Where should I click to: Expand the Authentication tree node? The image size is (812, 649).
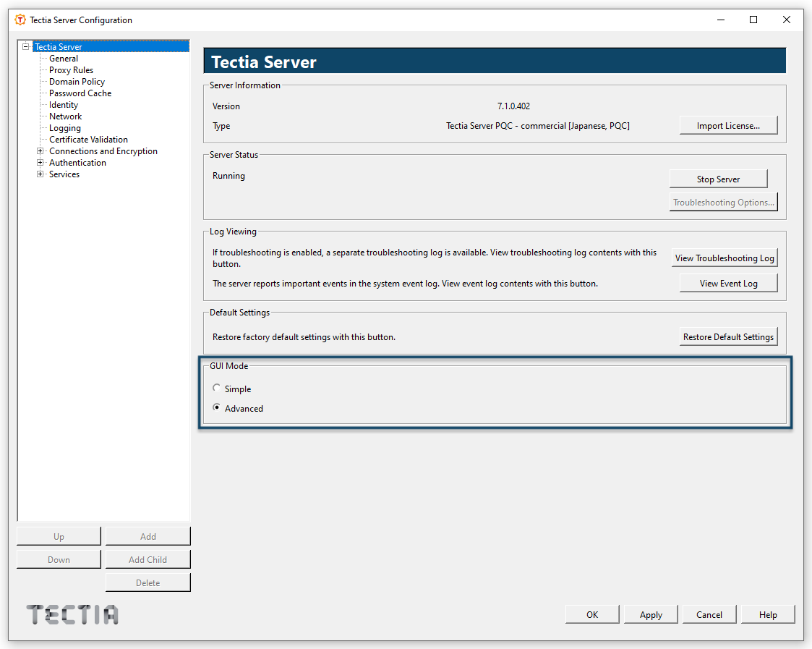[x=40, y=162]
